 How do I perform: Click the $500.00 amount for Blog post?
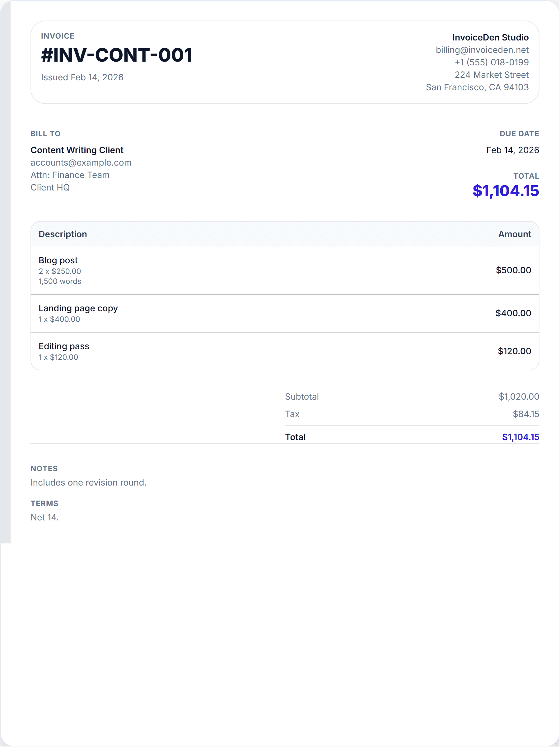513,270
